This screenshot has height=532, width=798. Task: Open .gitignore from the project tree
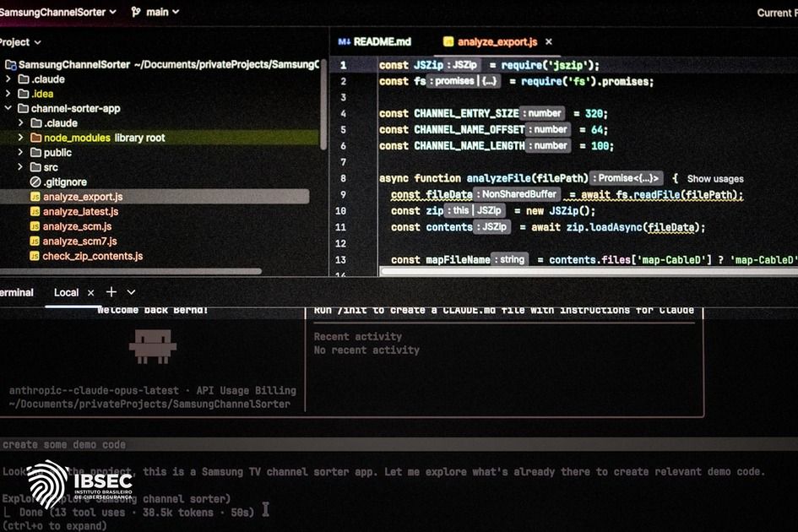pos(65,182)
